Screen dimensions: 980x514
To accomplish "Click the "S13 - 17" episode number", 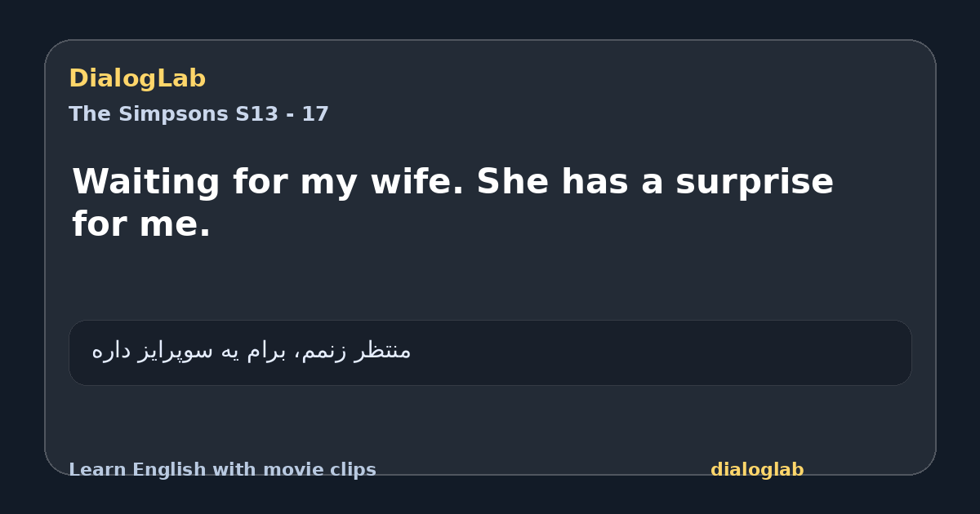I will [283, 114].
